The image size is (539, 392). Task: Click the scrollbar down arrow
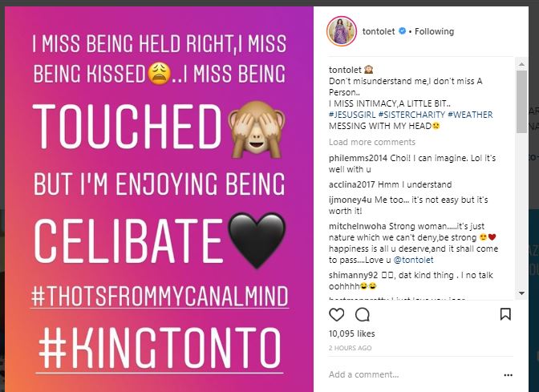[x=521, y=293]
